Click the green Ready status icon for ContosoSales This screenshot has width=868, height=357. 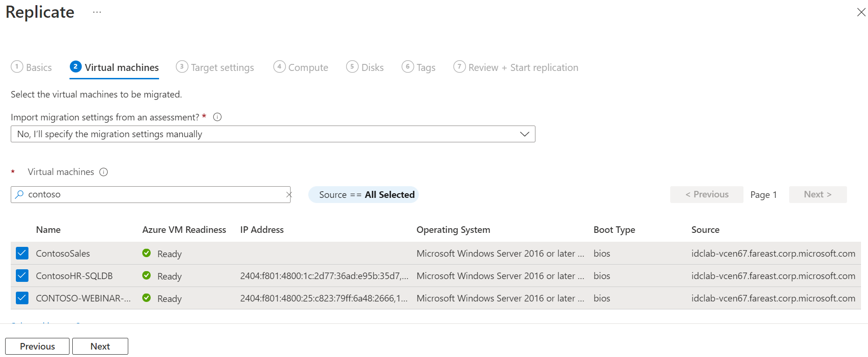146,253
